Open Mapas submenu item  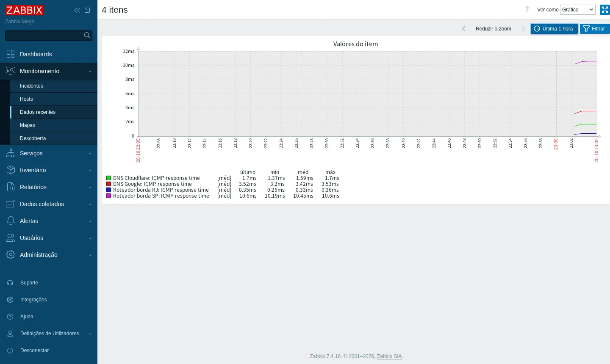54,125
